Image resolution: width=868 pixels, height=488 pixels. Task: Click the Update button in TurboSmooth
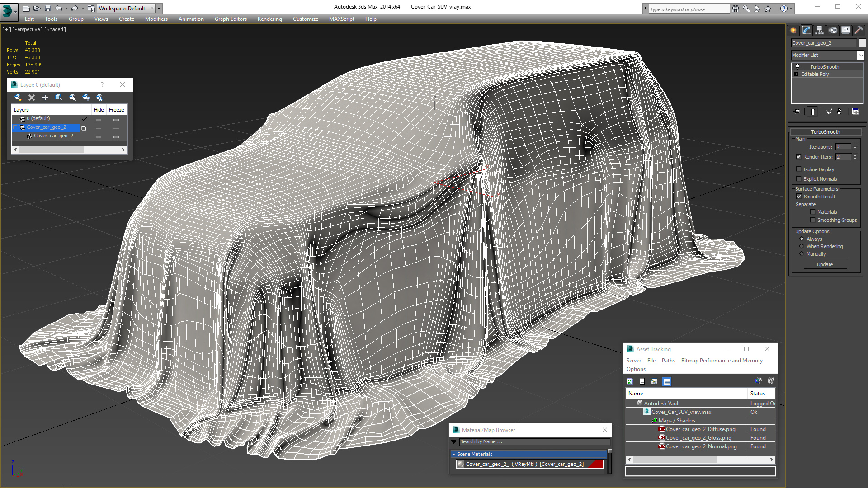point(825,264)
